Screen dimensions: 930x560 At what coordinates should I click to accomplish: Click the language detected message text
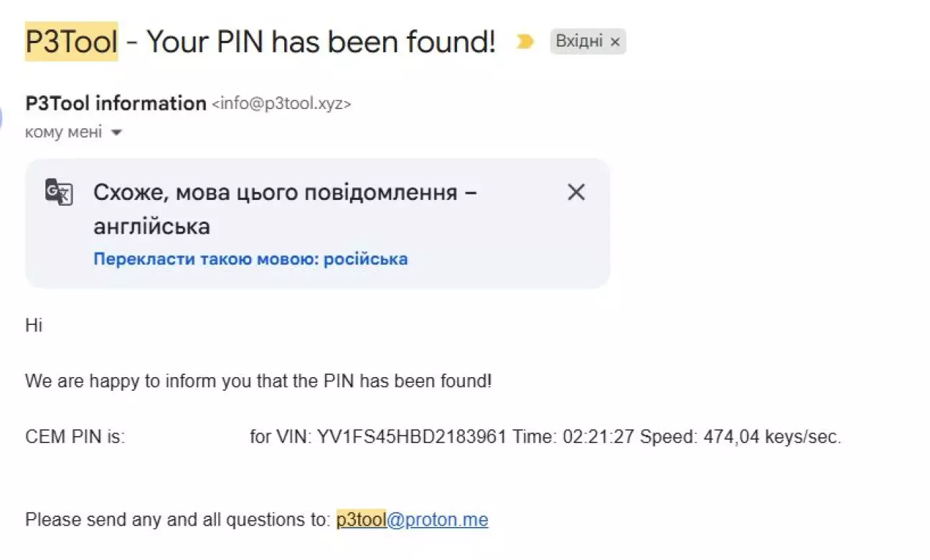[285, 209]
